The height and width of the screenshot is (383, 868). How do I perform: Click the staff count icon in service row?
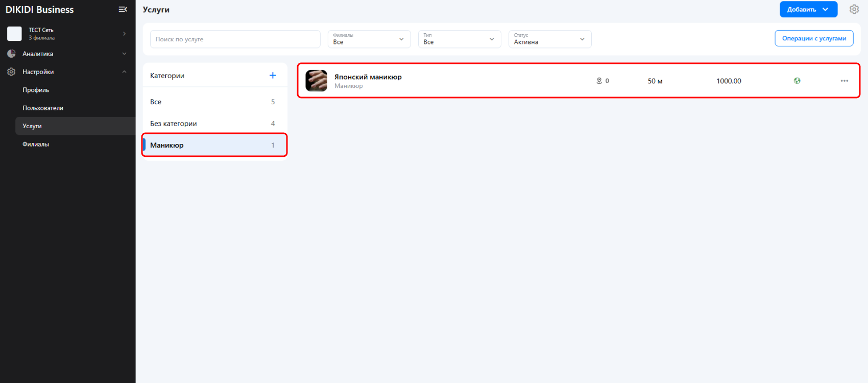pyautogui.click(x=599, y=81)
